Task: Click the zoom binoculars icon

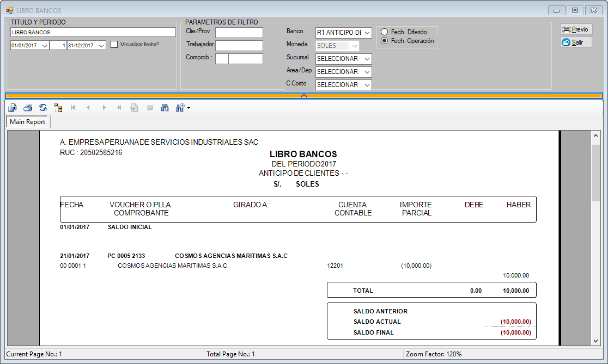Action: coord(180,108)
